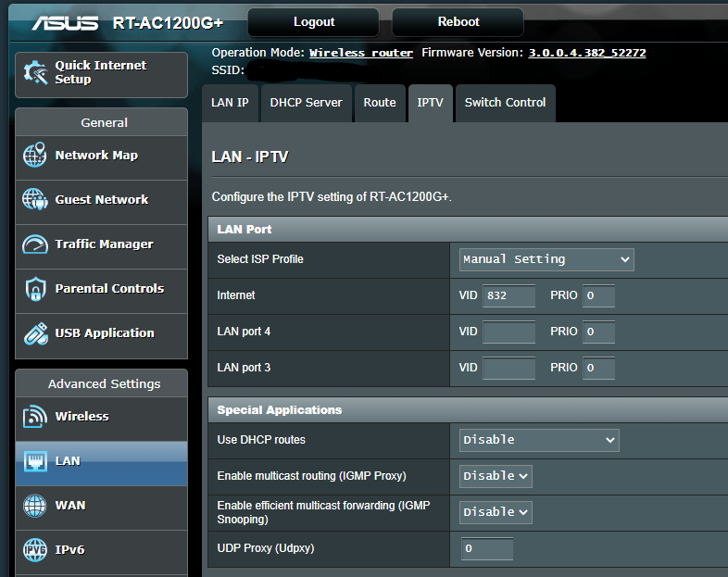
Task: Click the 'Configure the IPTV setting' description text
Action: coord(332,197)
